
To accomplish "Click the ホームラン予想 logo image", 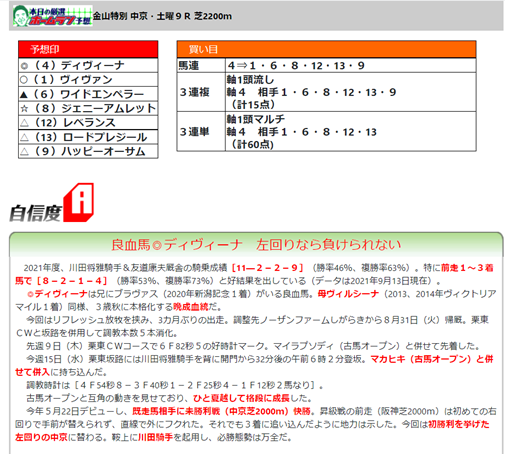I will (x=53, y=16).
